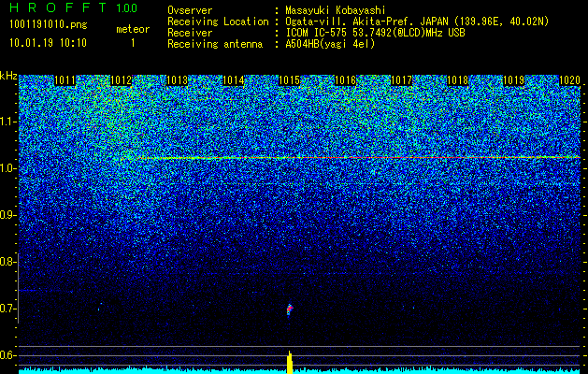588x374 pixels.
Task: Click the 1012 time marker label
Action: pos(121,80)
